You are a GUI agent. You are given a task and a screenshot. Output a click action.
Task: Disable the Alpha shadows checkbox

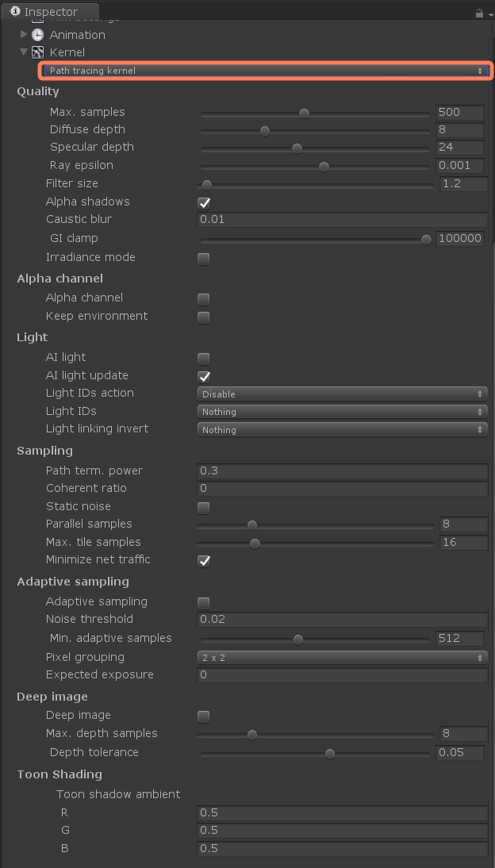(x=204, y=202)
